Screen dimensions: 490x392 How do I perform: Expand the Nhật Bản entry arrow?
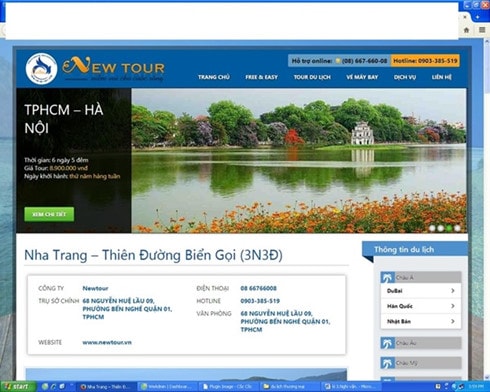453,321
